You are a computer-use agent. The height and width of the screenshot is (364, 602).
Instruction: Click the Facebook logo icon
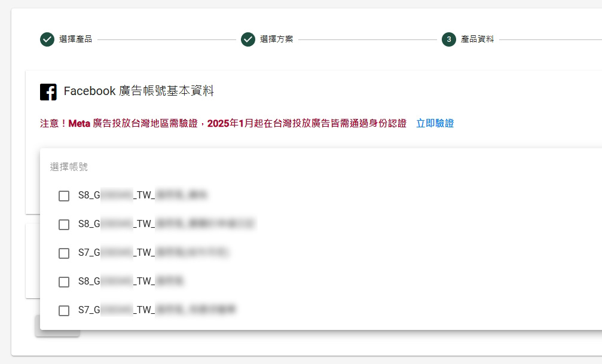click(48, 91)
